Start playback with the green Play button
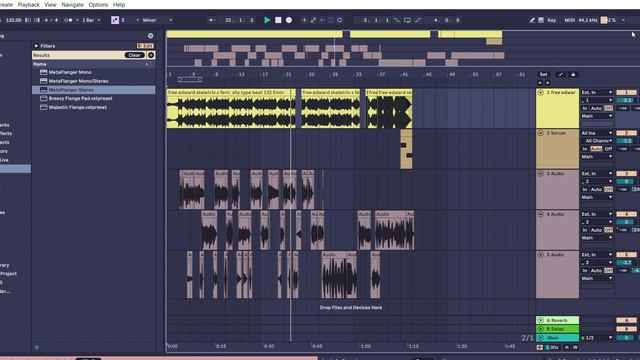 click(267, 20)
